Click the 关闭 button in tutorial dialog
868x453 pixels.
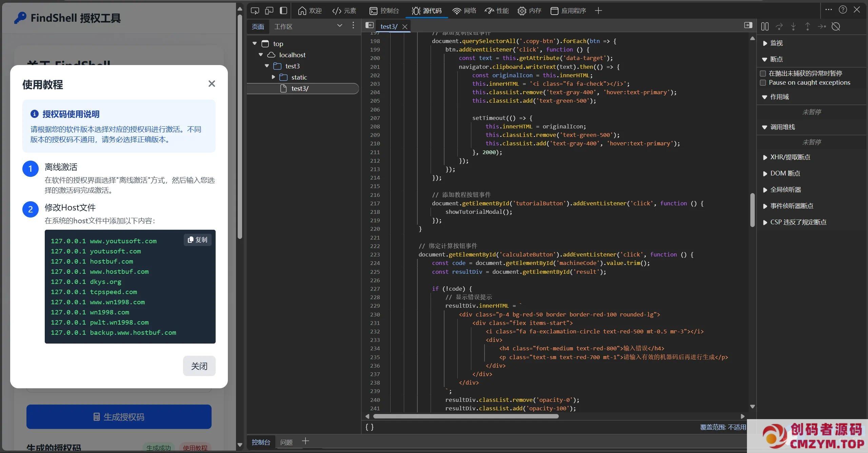click(199, 366)
